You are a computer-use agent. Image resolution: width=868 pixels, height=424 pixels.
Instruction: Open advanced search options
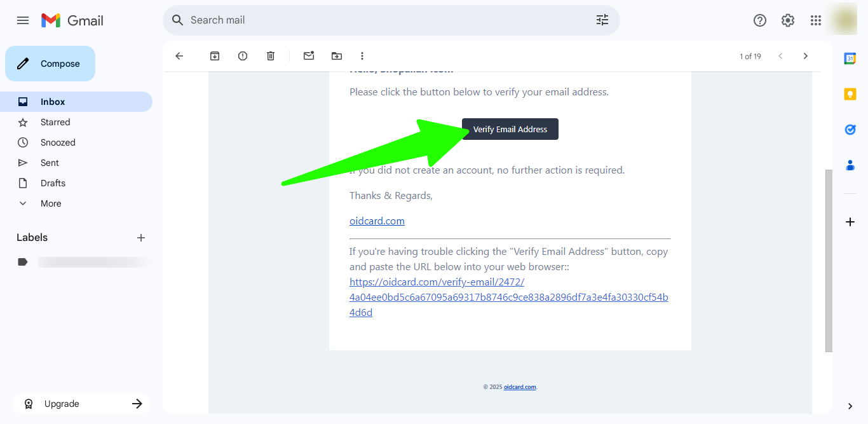602,20
